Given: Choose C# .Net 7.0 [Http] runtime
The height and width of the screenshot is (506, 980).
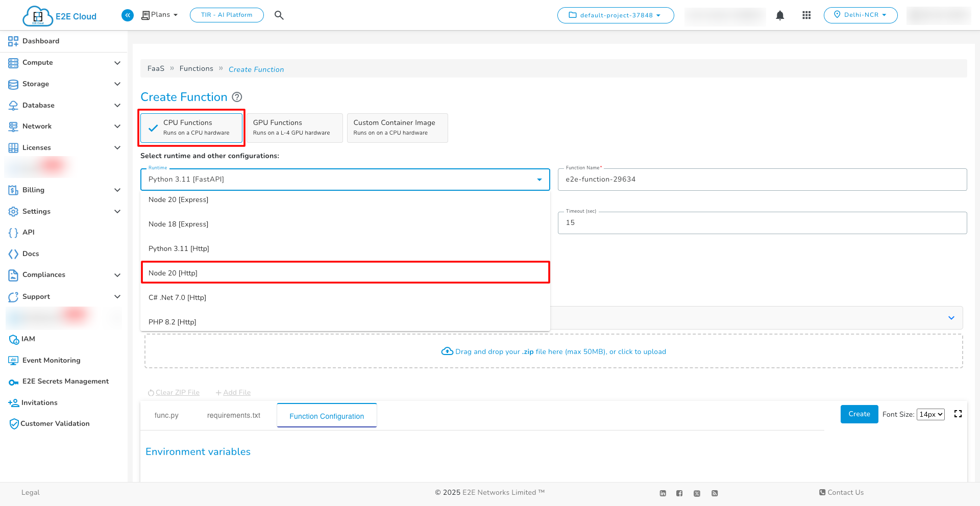Looking at the screenshot, I should tap(346, 298).
